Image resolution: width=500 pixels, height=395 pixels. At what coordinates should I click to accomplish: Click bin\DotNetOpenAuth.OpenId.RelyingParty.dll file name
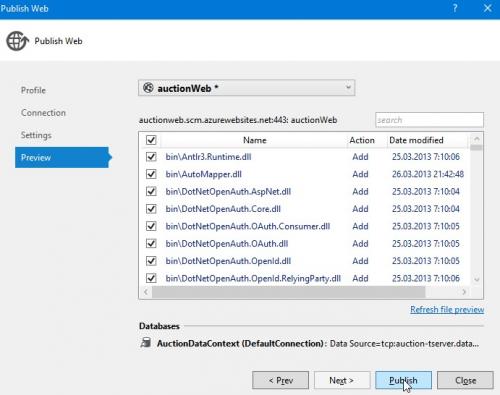[x=253, y=278]
